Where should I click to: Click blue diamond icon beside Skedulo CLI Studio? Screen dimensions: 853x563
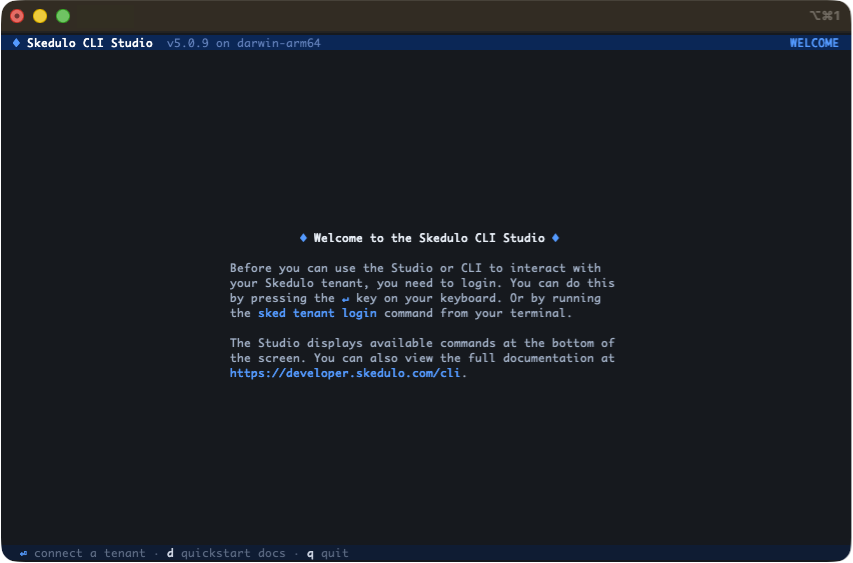[16, 42]
